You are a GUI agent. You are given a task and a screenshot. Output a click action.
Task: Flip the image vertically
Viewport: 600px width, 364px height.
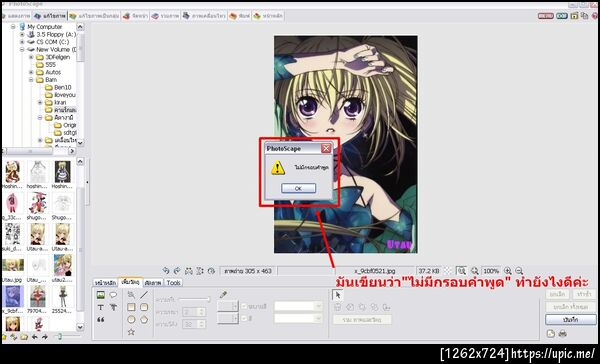coord(200,271)
